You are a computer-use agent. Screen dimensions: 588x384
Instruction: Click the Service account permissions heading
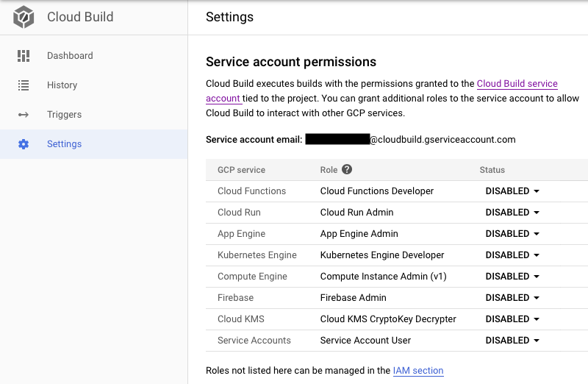click(290, 62)
